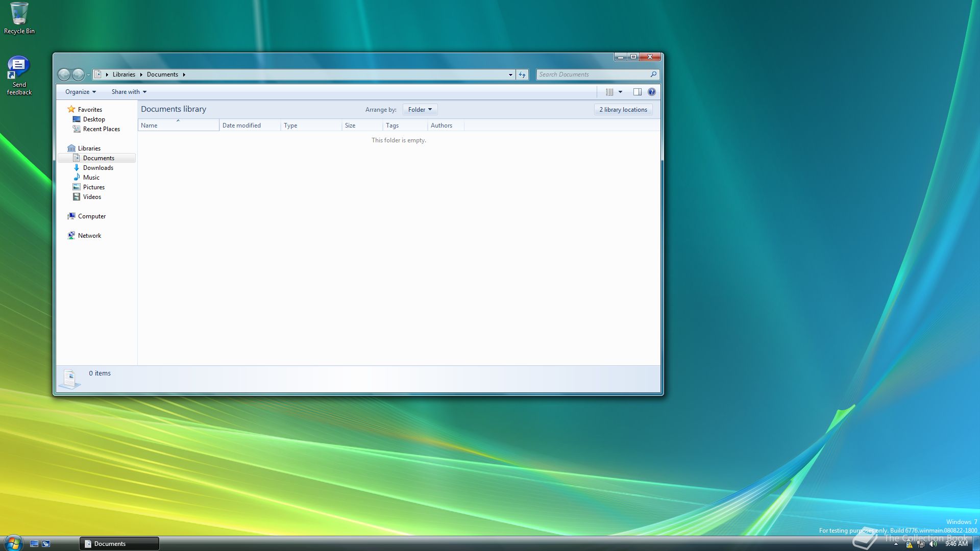Click the '0 items' status text
Viewport: 980px width, 551px height.
click(x=100, y=373)
